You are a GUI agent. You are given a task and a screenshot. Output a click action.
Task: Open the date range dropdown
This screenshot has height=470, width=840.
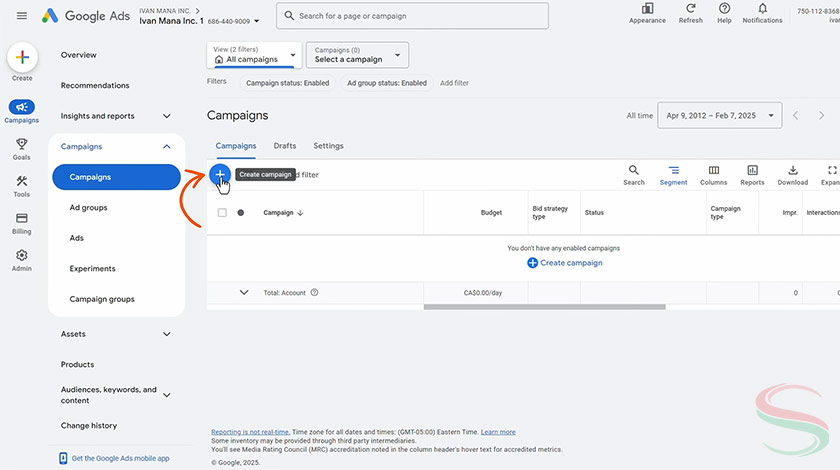(719, 115)
